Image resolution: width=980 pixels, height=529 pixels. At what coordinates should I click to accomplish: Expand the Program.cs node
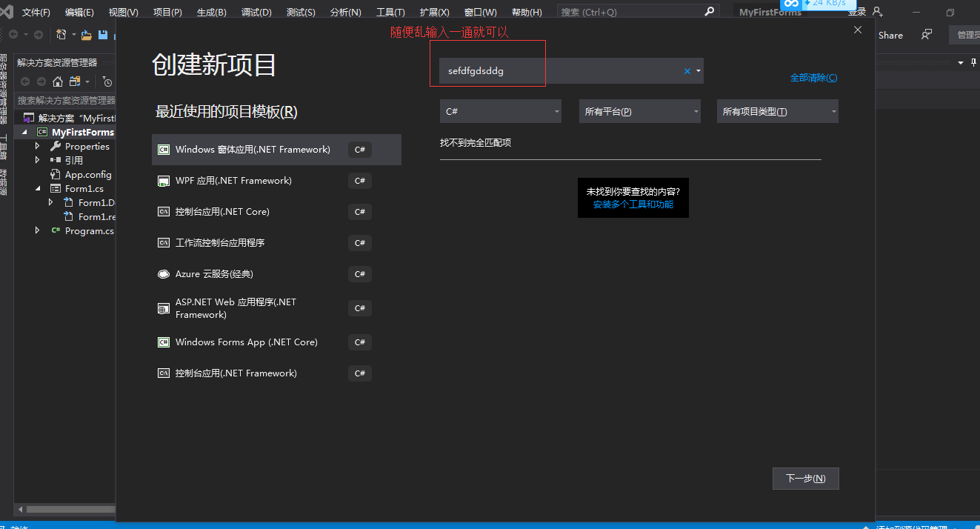pos(38,231)
